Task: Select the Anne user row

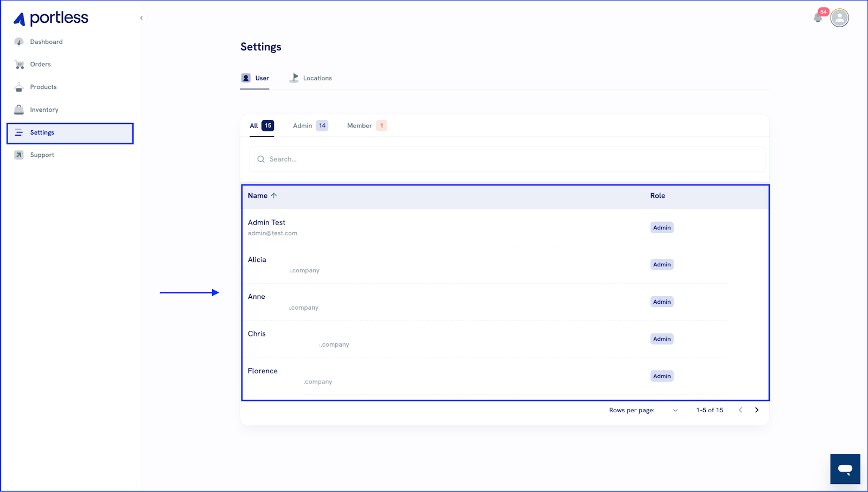Action: point(486,302)
